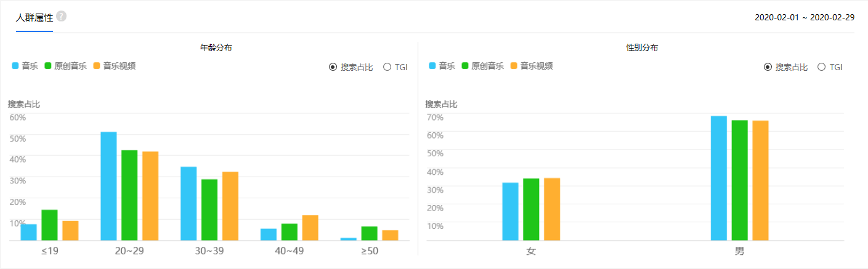Toggle orange 音乐视频 legend in age chart

coord(114,66)
